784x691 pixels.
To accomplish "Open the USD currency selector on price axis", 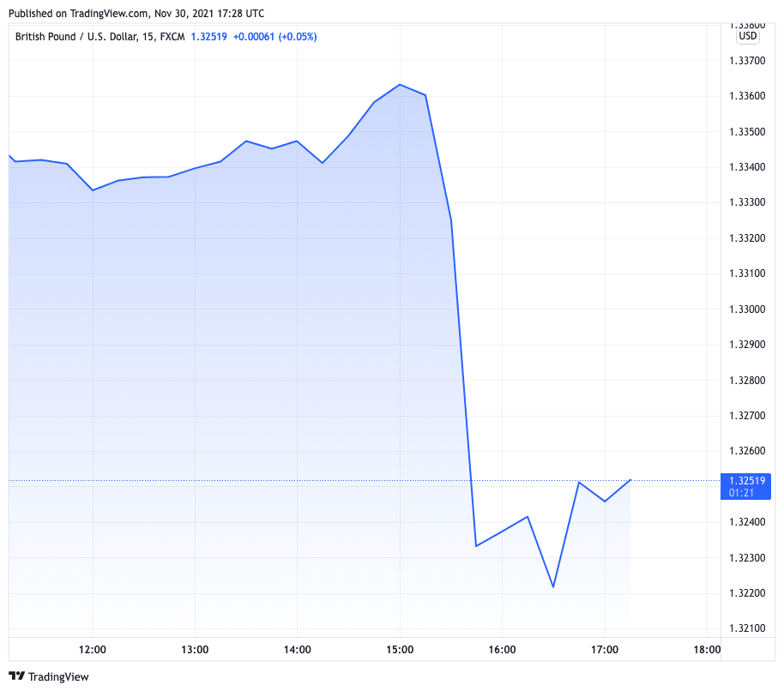I will pyautogui.click(x=748, y=36).
